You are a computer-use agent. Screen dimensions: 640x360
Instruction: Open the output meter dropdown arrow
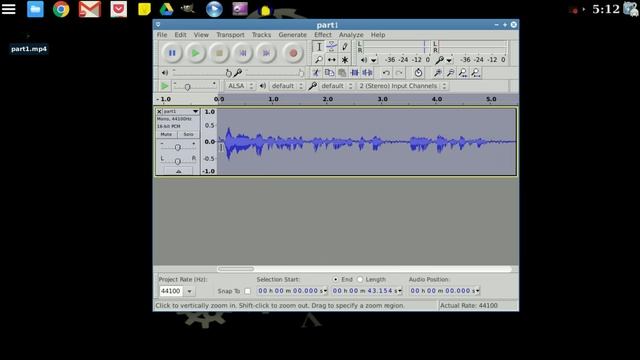[373, 60]
